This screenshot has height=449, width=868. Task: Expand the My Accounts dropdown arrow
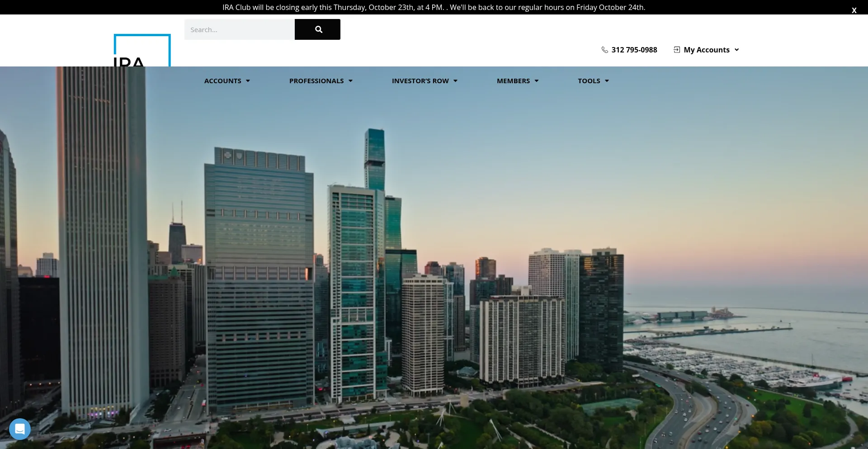736,50
